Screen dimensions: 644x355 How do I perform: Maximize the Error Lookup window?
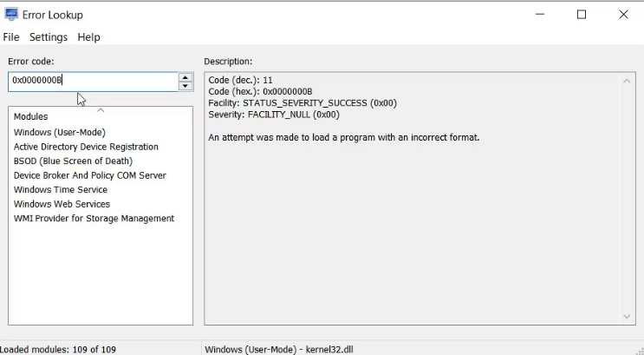coord(582,15)
